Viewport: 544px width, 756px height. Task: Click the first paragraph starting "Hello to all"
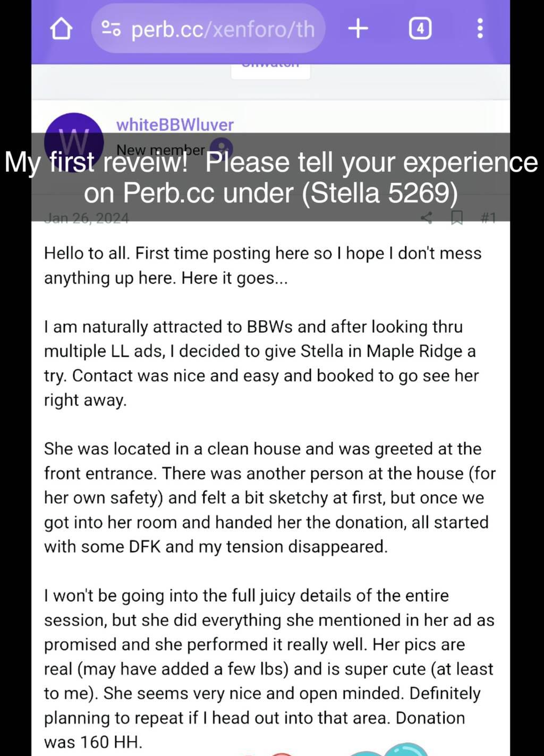tap(263, 265)
